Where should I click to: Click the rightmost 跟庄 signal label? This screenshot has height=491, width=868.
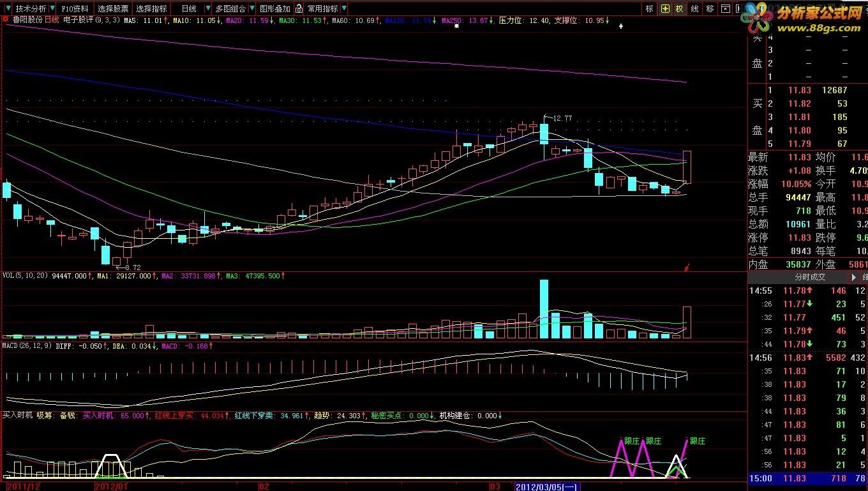pyautogui.click(x=698, y=441)
